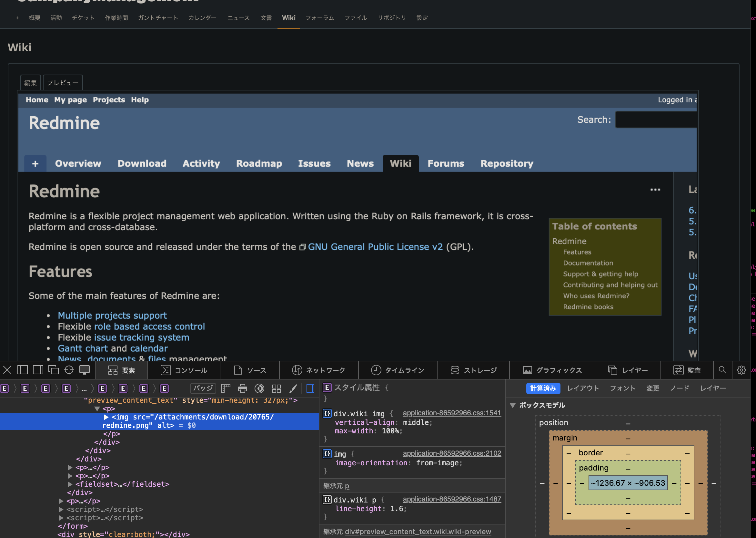Click the braces icon beside div.wiki p rule

point(327,500)
